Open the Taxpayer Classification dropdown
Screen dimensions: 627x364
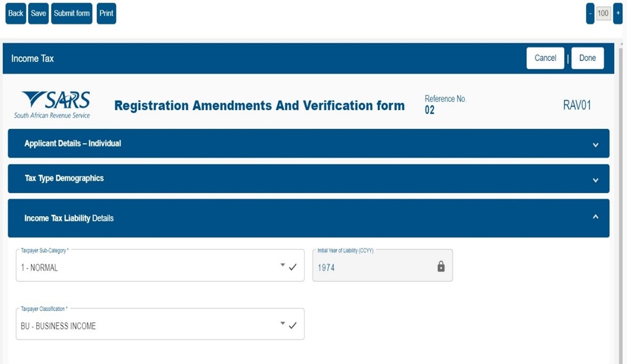coord(283,323)
